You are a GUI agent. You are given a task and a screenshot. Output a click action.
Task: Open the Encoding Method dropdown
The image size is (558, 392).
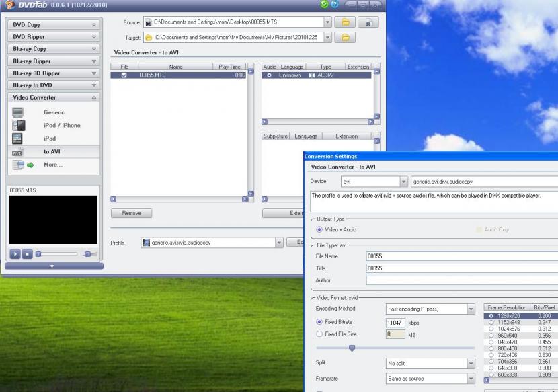click(x=471, y=309)
